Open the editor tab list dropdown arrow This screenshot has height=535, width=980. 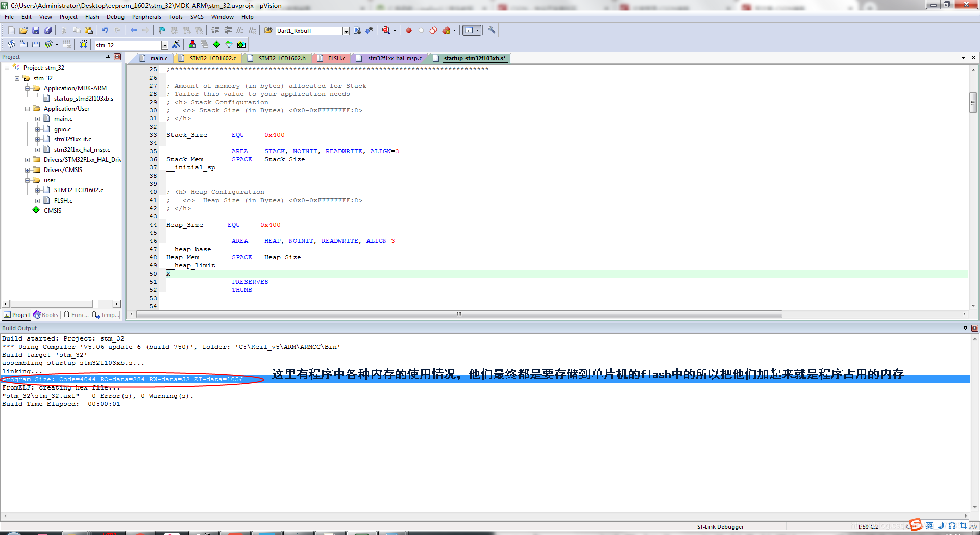click(x=963, y=58)
